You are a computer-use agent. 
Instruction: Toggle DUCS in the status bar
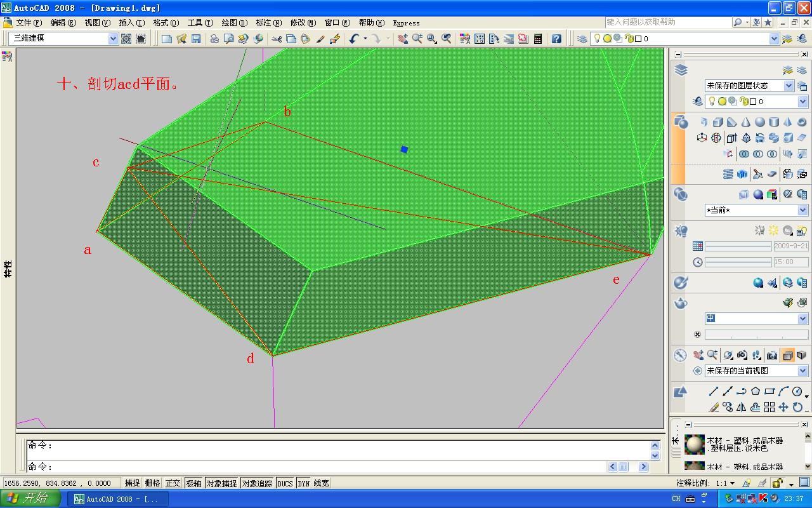point(285,483)
